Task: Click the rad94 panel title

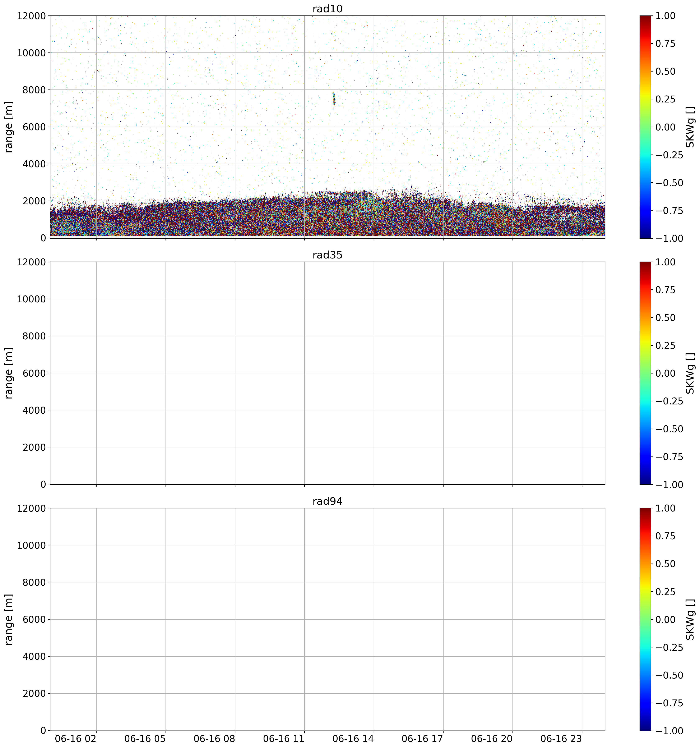Action: click(327, 501)
